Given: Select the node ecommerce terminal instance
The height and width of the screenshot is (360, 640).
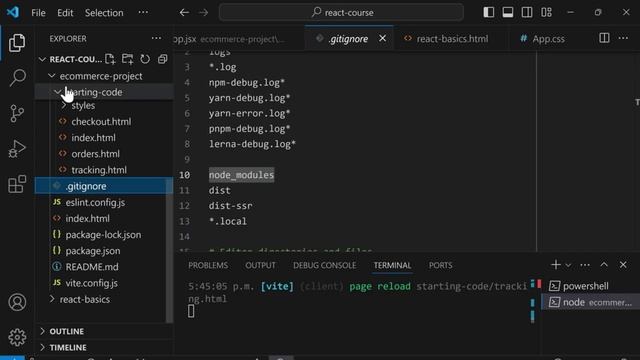Looking at the screenshot, I should click(590, 302).
